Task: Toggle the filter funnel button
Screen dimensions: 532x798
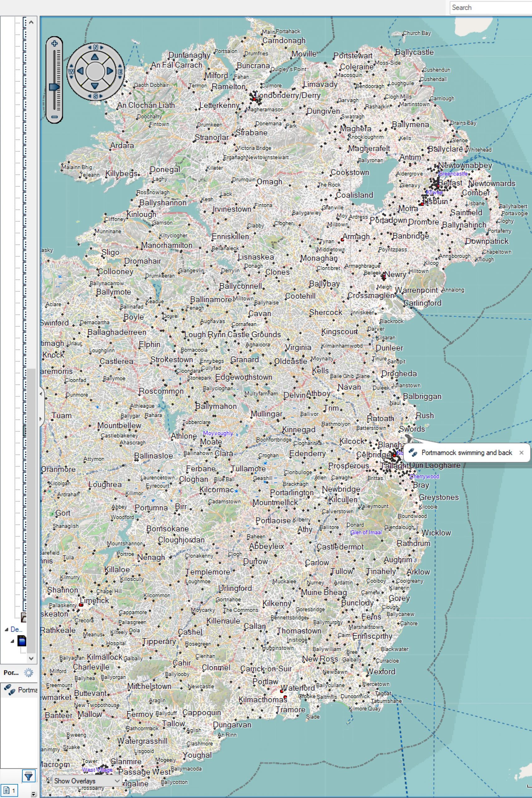Action: coord(28,776)
